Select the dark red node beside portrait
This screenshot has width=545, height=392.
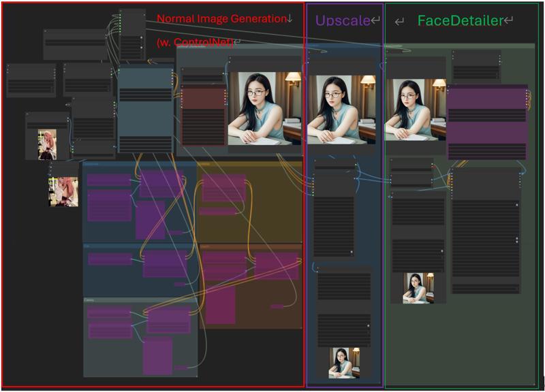pyautogui.click(x=204, y=115)
